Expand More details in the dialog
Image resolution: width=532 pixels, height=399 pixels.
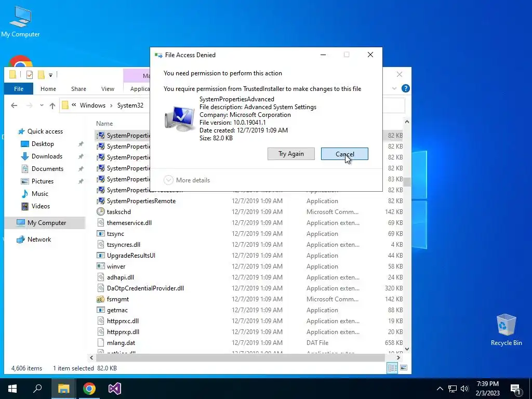187,180
